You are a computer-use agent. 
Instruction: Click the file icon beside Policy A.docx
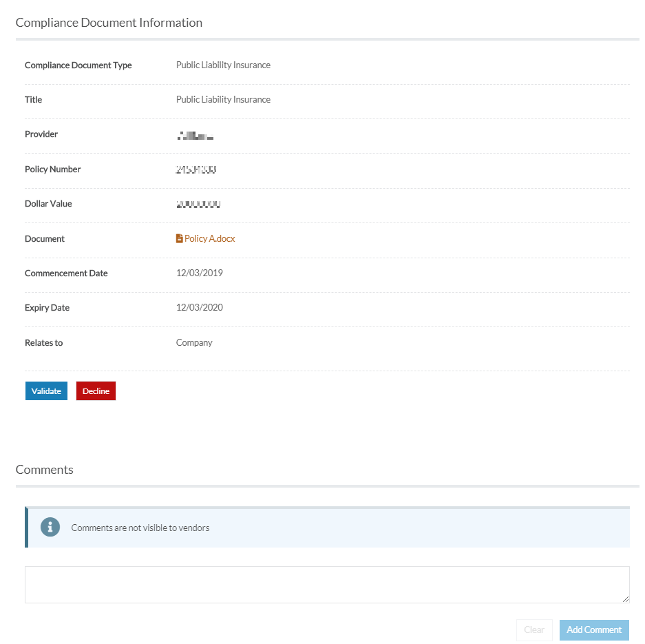180,239
